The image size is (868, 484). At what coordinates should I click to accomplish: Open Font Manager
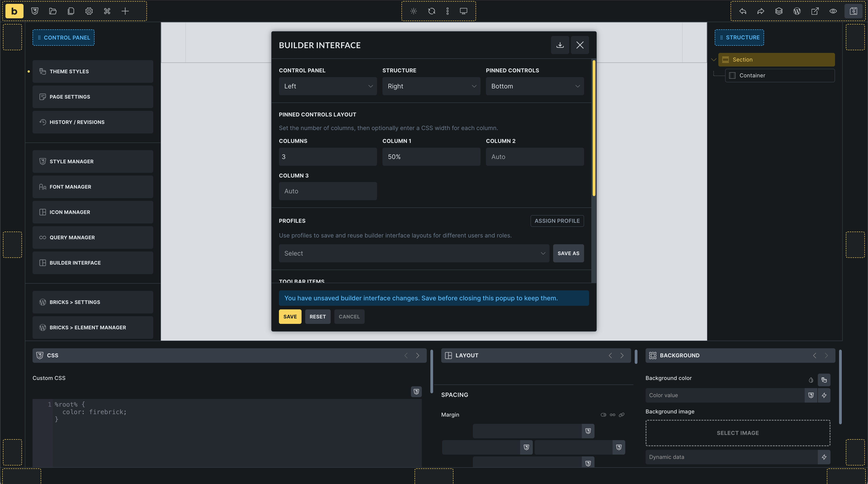[x=93, y=187]
